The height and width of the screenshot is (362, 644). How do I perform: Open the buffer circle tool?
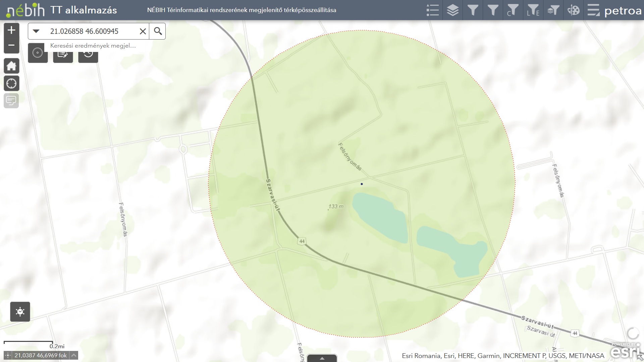point(38,53)
